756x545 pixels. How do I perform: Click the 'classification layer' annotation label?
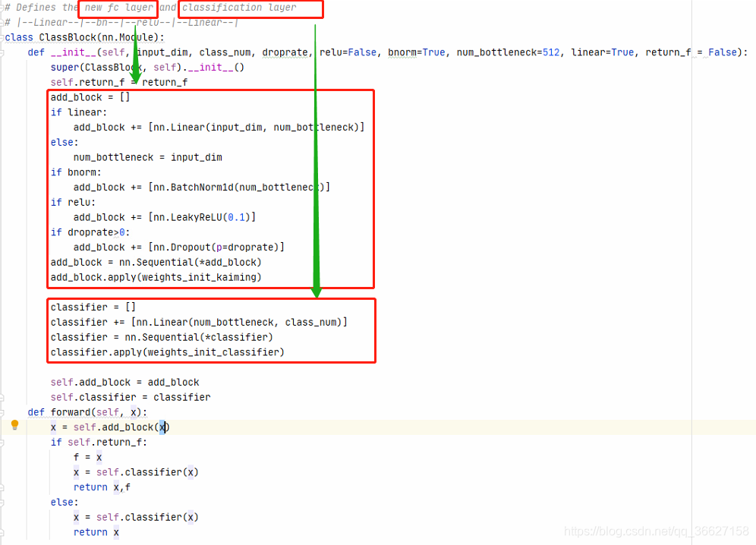coord(240,8)
